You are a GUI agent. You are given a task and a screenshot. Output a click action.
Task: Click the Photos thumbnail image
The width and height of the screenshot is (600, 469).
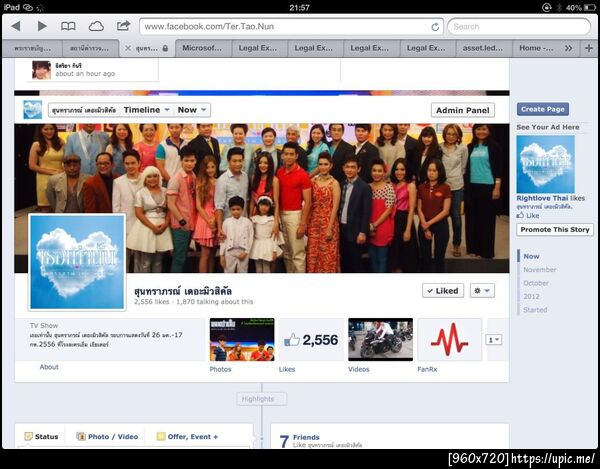[242, 339]
